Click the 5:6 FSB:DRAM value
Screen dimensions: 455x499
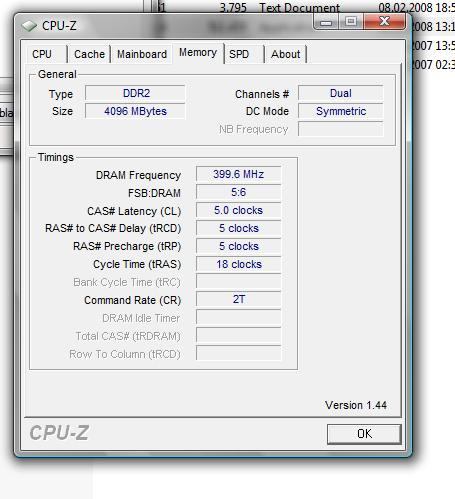[239, 192]
